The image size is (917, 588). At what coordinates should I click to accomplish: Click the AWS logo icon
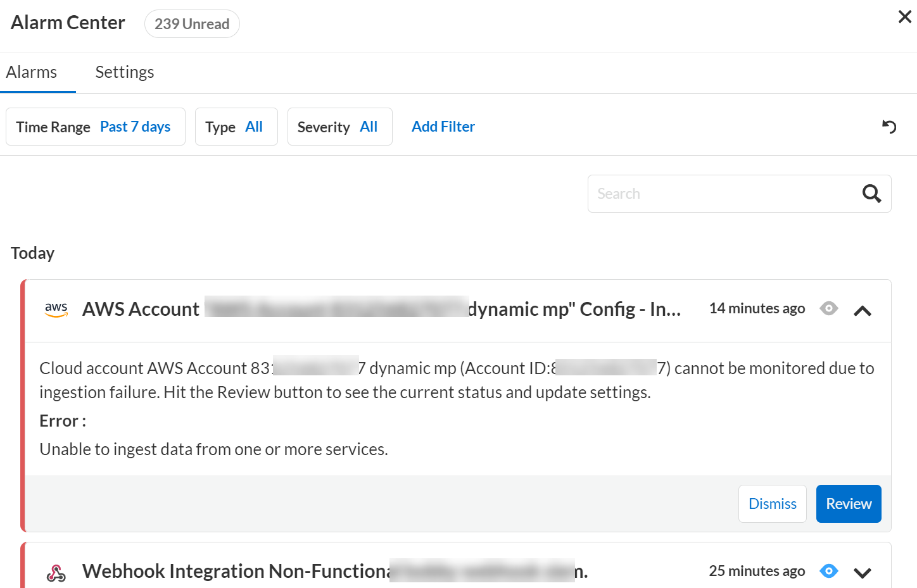56,309
